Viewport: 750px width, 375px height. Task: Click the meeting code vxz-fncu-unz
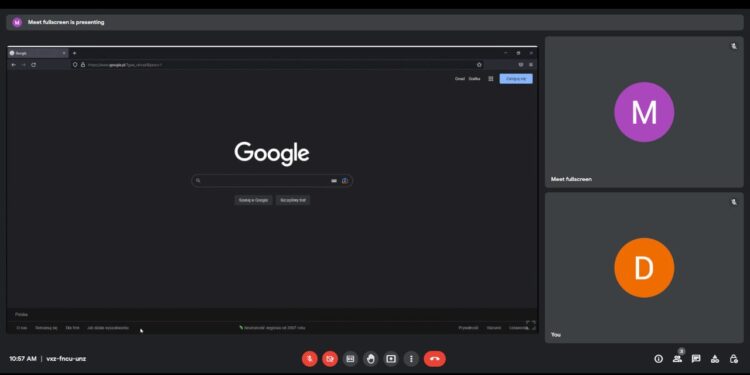[x=66, y=359]
